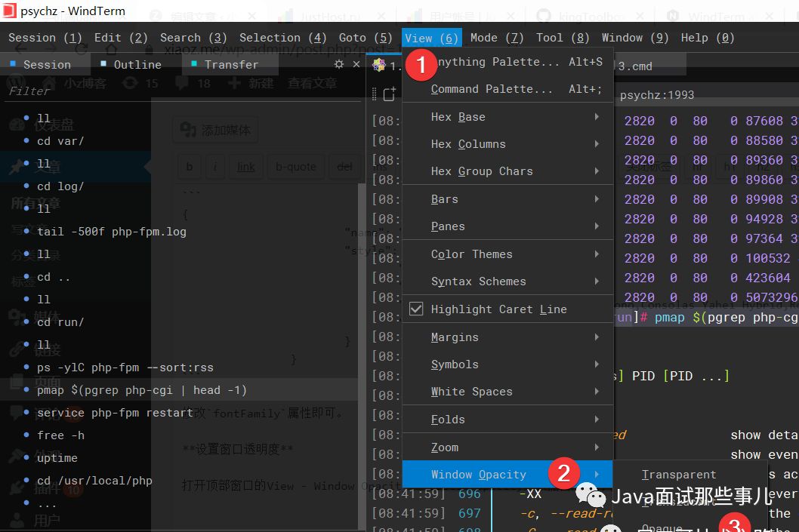Expand the Hex Group Chars submenu
Image resolution: width=799 pixels, height=532 pixels.
pos(508,171)
